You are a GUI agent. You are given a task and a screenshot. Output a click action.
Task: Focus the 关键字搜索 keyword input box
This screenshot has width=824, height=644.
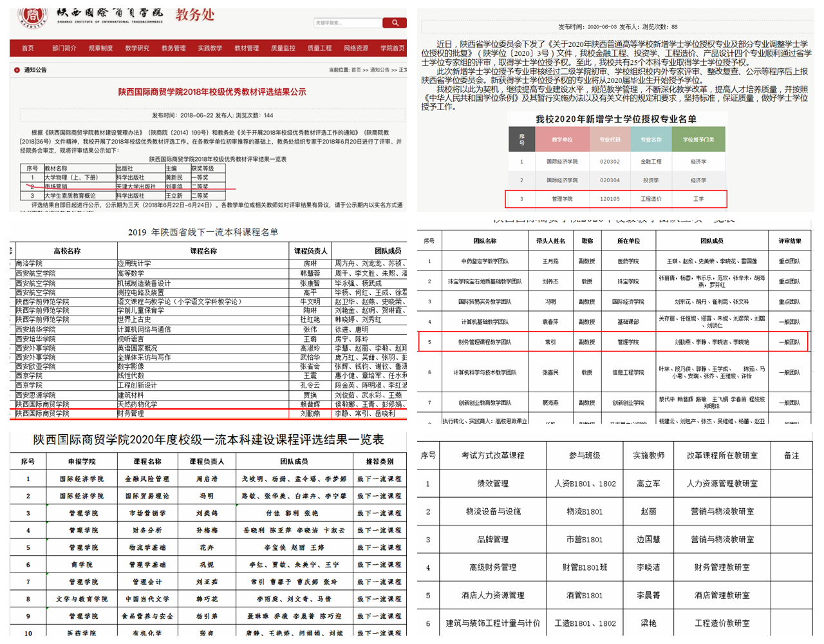[347, 23]
